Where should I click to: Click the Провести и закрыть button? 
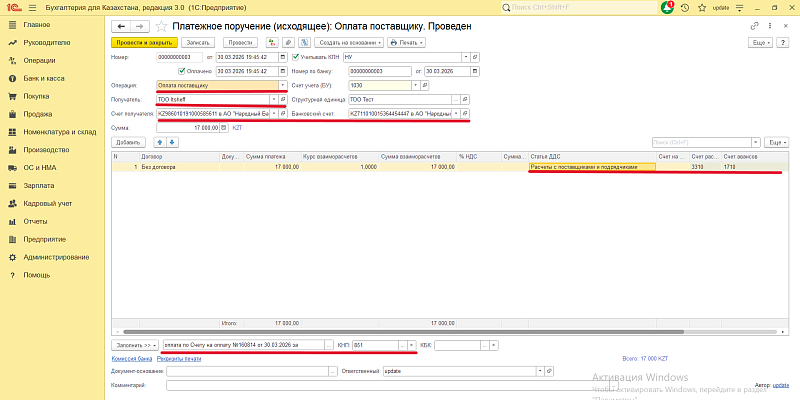pos(144,43)
